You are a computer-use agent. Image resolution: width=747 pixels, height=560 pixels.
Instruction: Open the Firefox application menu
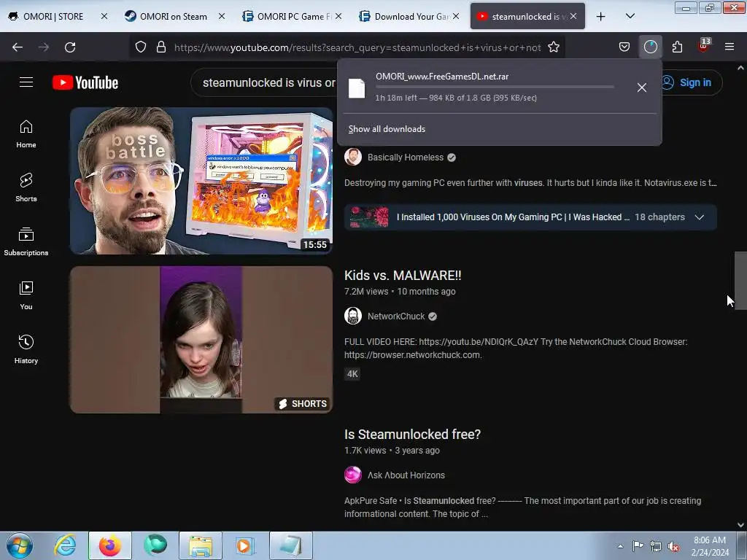(x=729, y=47)
